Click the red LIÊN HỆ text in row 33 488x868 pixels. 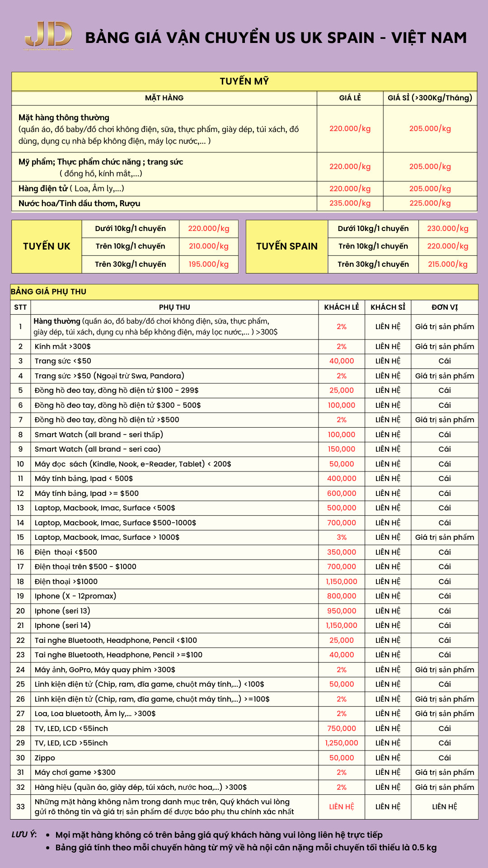coord(341,807)
